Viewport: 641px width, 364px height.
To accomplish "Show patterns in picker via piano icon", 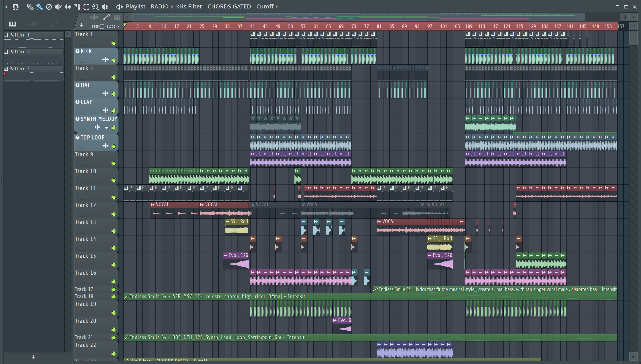I will point(12,24).
